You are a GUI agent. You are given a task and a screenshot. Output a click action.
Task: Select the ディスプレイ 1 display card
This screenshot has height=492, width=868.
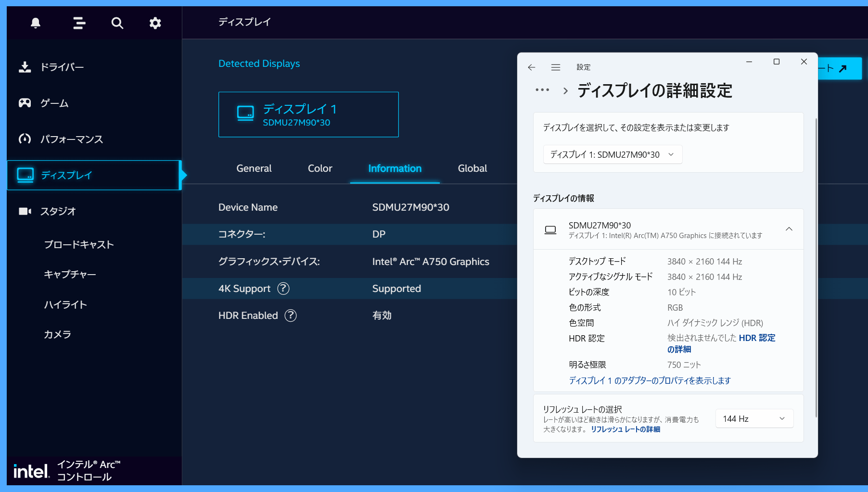[x=308, y=114]
